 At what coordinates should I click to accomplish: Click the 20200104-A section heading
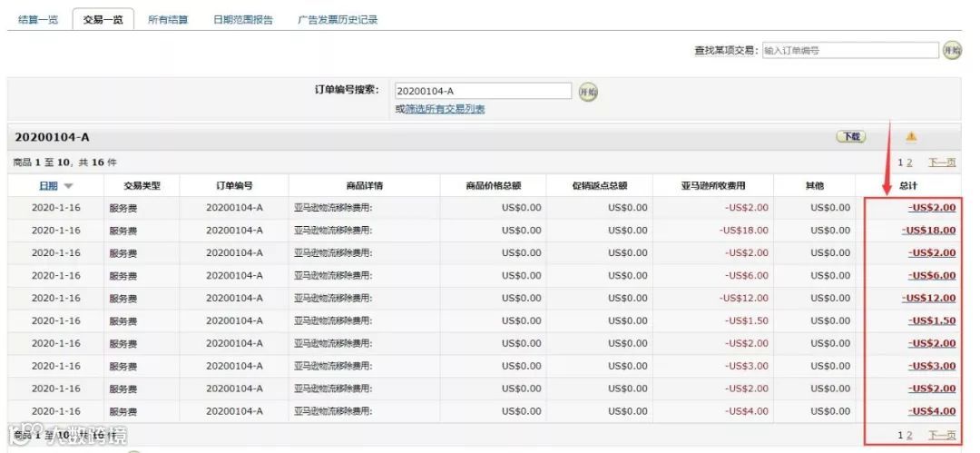click(52, 137)
